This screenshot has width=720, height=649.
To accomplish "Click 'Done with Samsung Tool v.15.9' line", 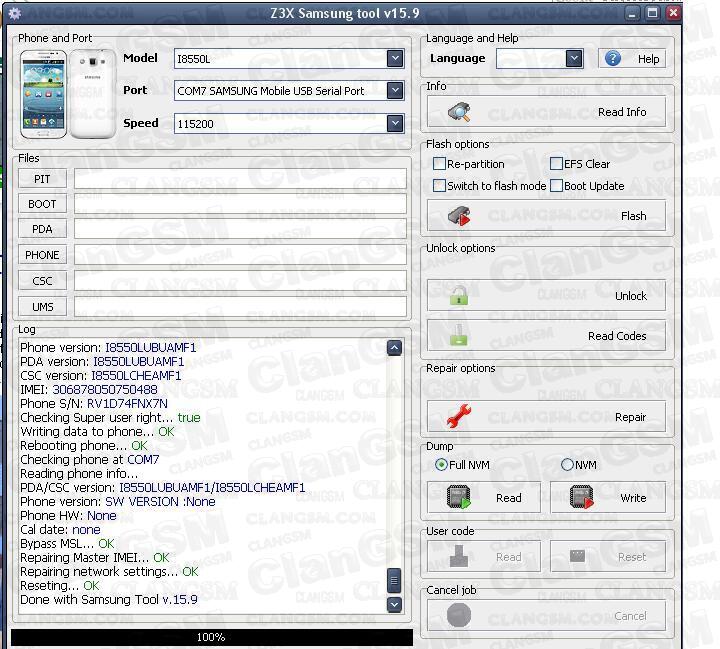I will (x=109, y=600).
